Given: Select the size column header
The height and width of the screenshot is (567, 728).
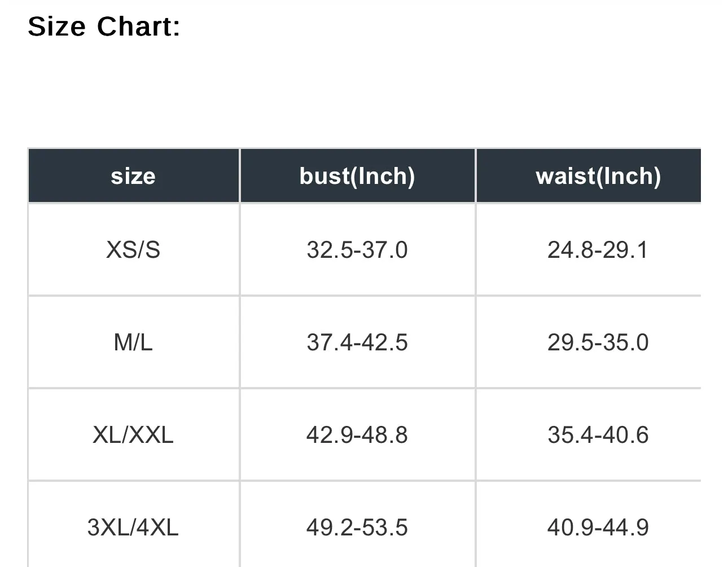Looking at the screenshot, I should (x=133, y=175).
